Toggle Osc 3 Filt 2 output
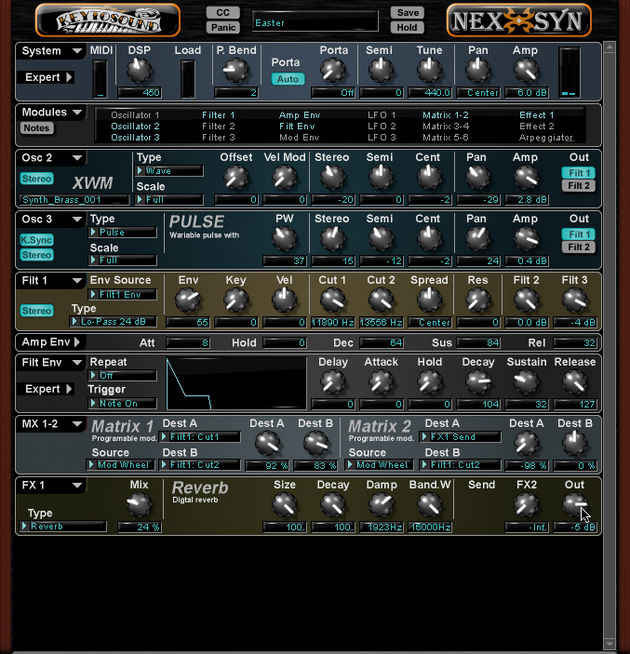This screenshot has width=630, height=654. [x=578, y=247]
